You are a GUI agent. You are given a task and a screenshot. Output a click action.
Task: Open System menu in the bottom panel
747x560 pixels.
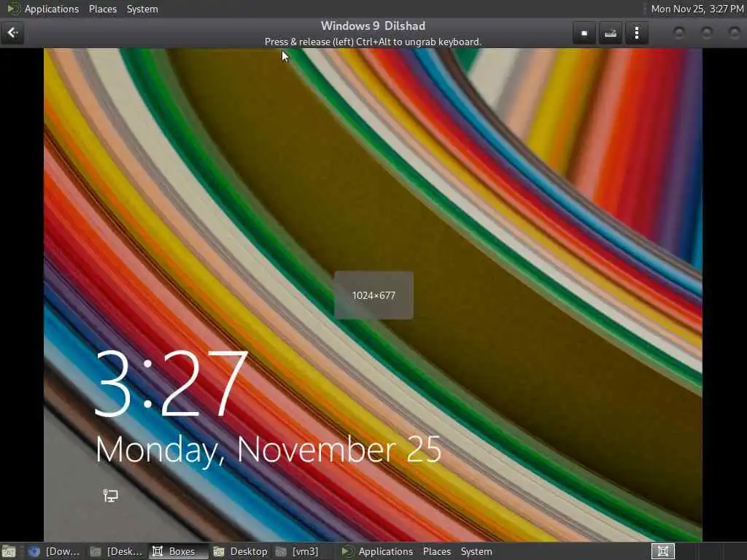tap(476, 551)
